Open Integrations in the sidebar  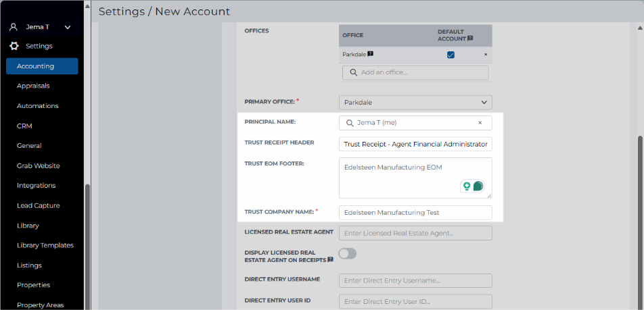[36, 185]
